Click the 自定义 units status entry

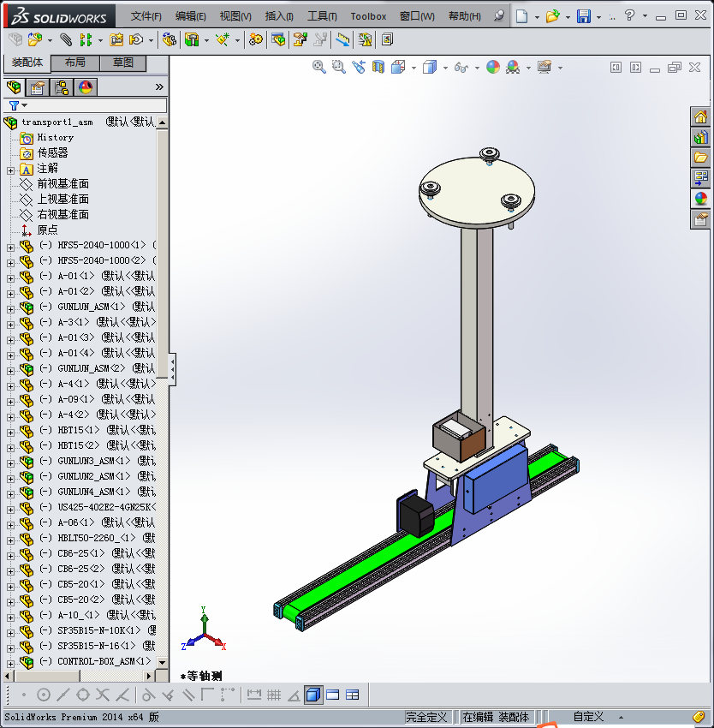[x=588, y=717]
